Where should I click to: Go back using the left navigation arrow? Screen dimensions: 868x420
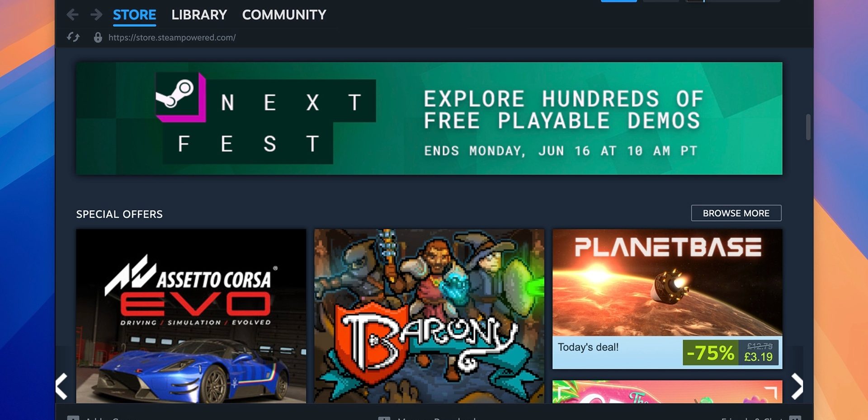72,15
